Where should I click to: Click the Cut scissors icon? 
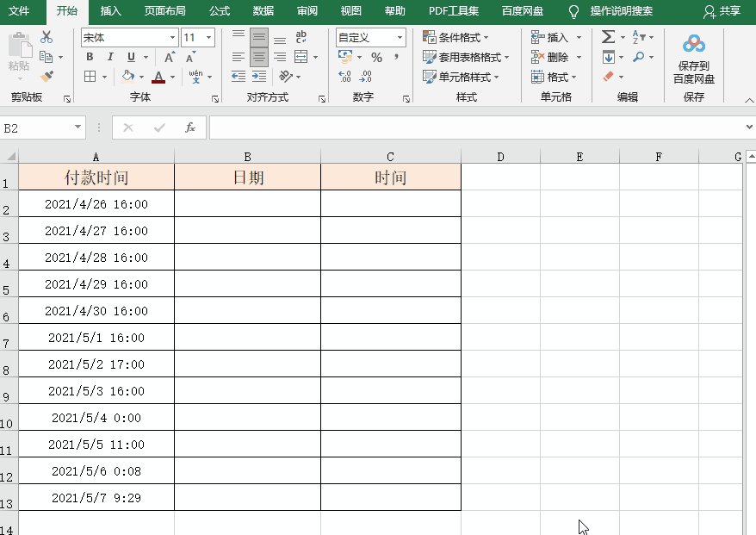46,37
